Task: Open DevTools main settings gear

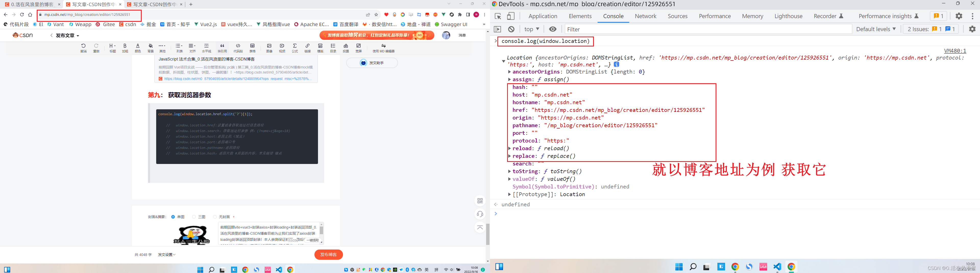Action: point(959,16)
